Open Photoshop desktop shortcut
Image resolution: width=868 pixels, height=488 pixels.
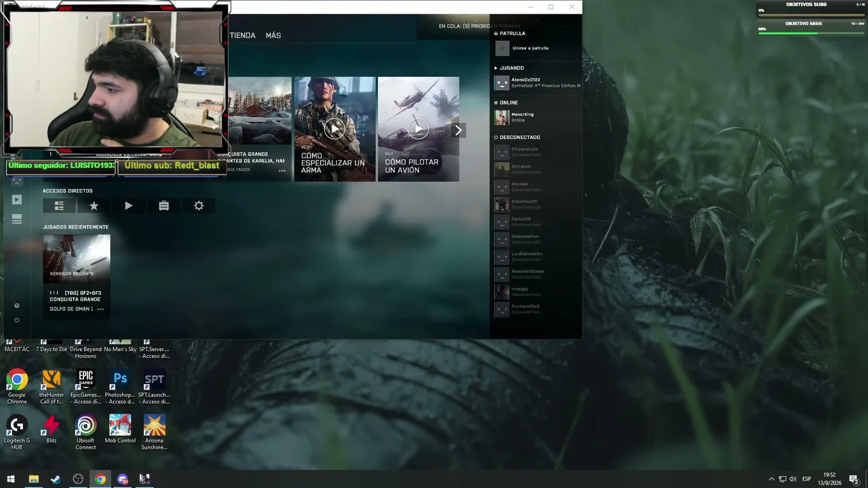[x=120, y=387]
